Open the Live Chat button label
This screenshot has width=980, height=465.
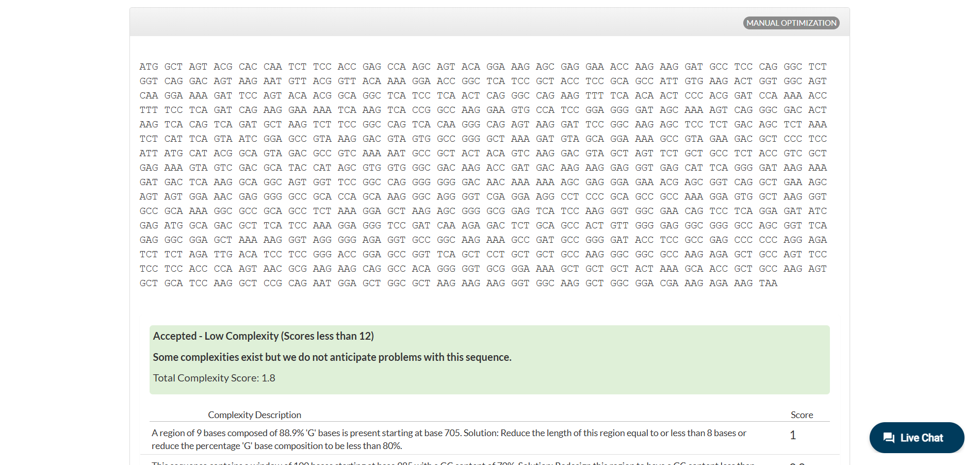point(921,438)
